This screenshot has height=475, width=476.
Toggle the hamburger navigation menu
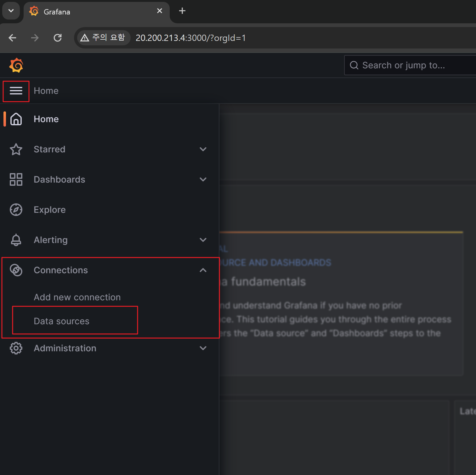pos(16,91)
